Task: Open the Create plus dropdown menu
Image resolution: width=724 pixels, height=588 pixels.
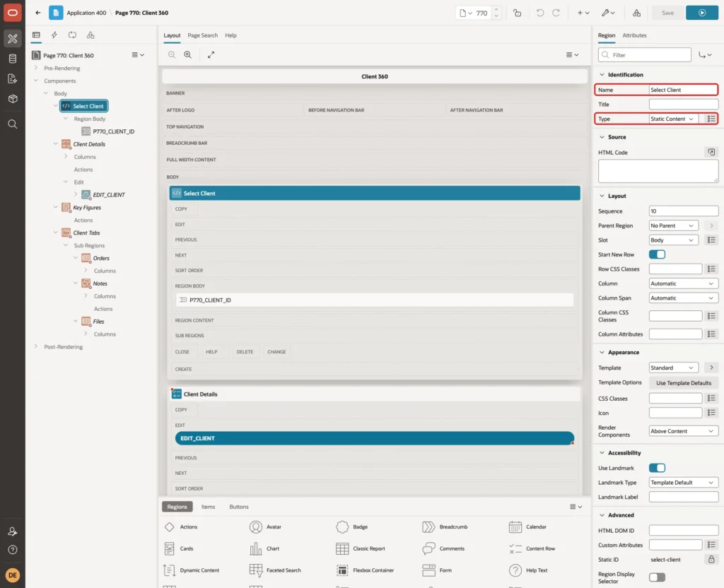Action: 583,13
